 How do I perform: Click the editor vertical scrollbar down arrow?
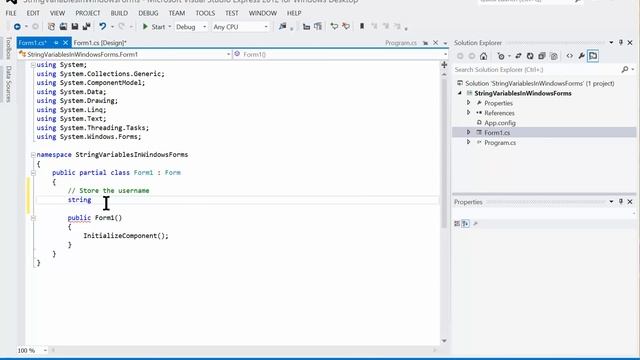click(x=444, y=341)
